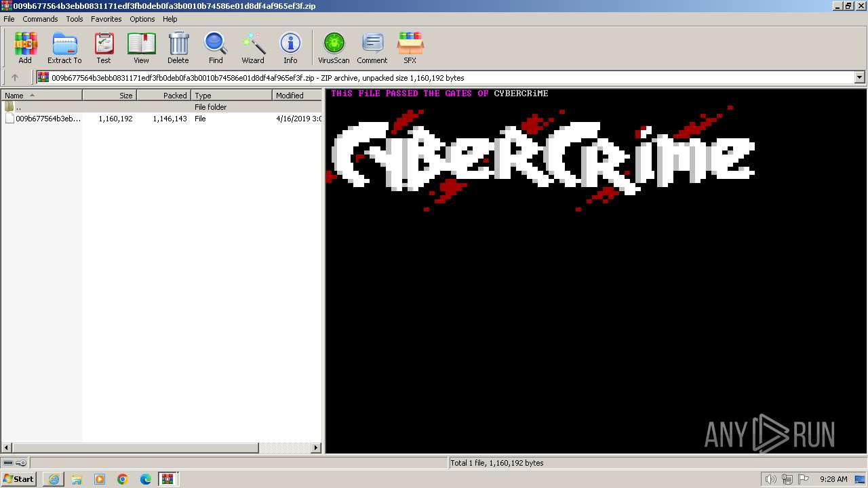Image resolution: width=868 pixels, height=488 pixels.
Task: Sort file list by Packed column
Action: click(x=163, y=96)
